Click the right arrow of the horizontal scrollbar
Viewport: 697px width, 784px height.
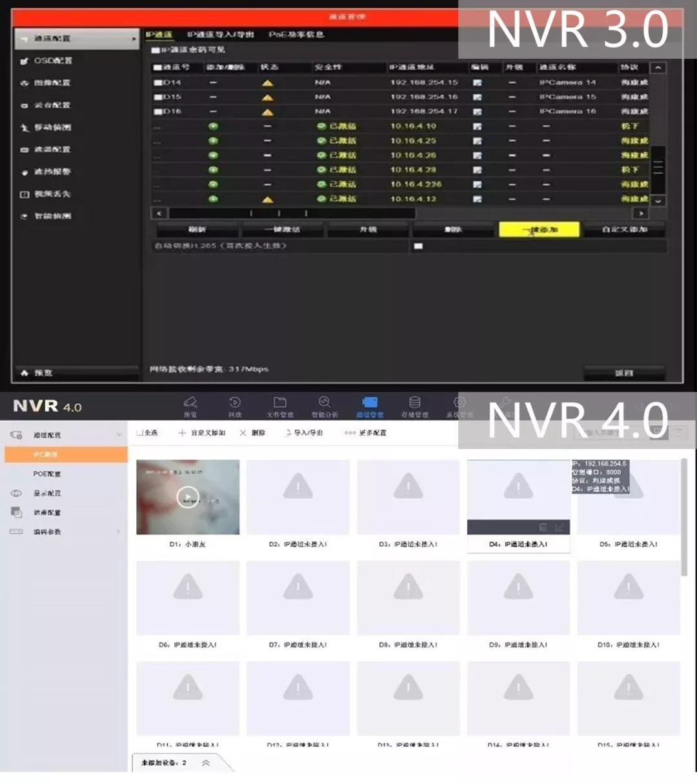pyautogui.click(x=641, y=213)
